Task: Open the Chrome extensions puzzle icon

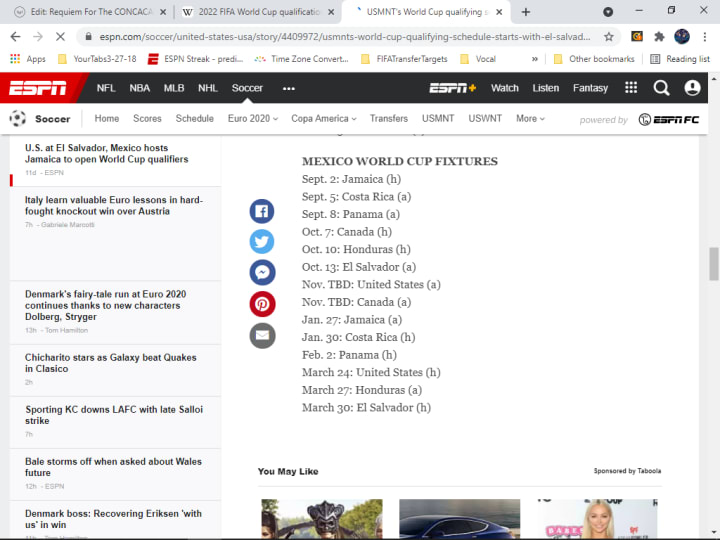Action: pyautogui.click(x=659, y=37)
